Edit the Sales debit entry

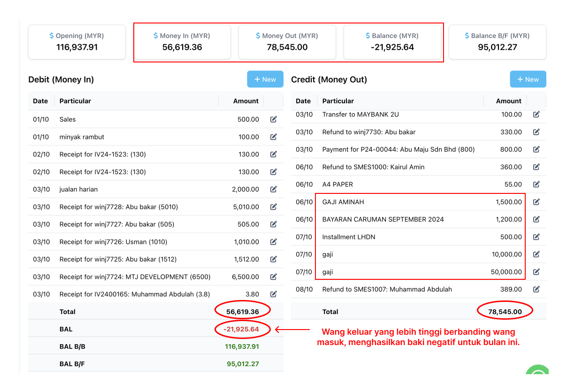click(x=274, y=119)
